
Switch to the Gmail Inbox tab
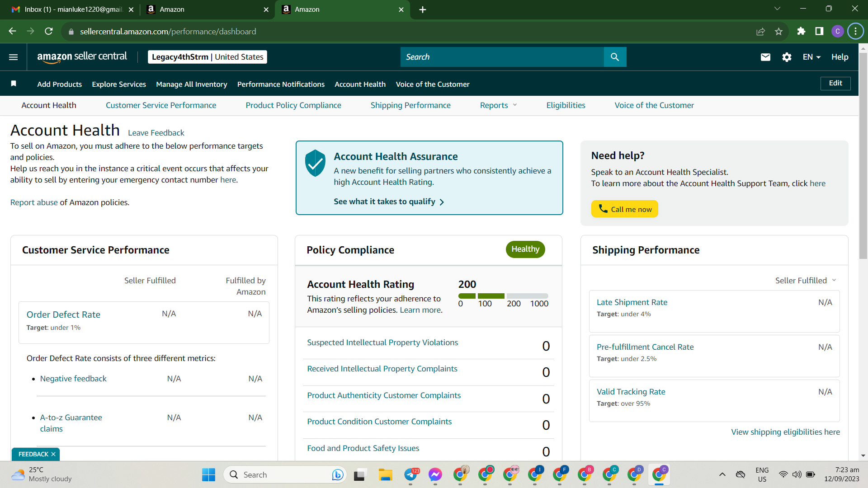point(73,9)
